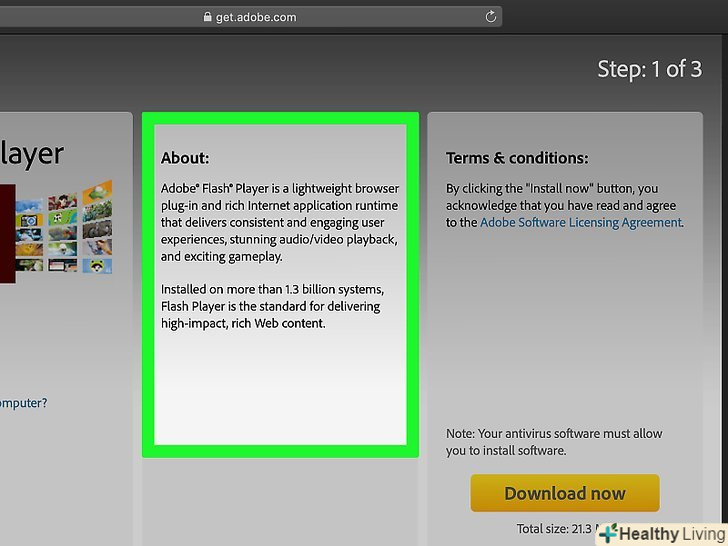The image size is (728, 546).
Task: Click the antivirus software note text
Action: (x=554, y=442)
